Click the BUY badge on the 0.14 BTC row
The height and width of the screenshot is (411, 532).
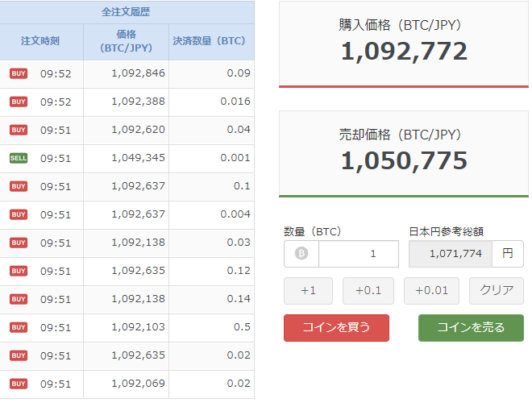click(x=19, y=300)
